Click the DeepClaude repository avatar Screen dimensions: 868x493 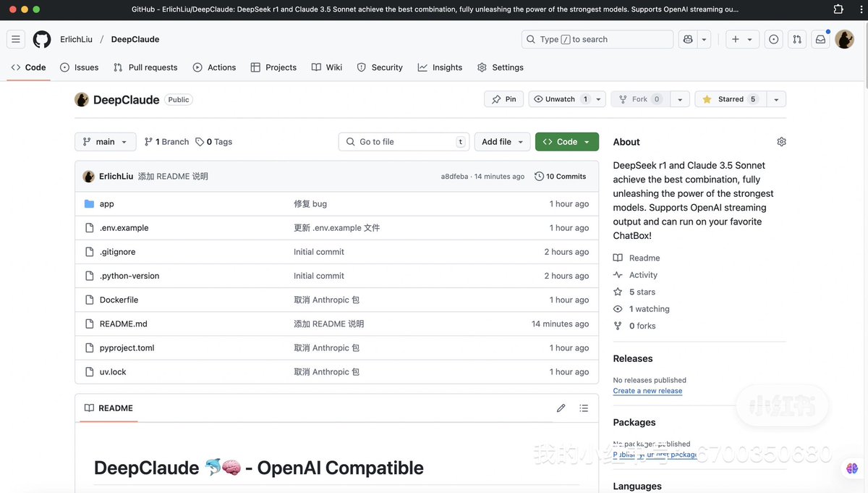tap(82, 100)
